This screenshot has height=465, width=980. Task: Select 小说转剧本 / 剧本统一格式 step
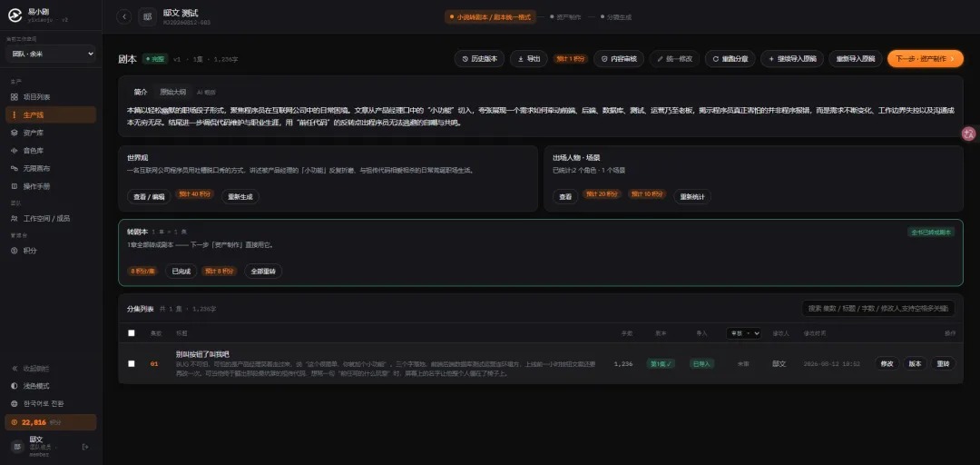pos(491,17)
